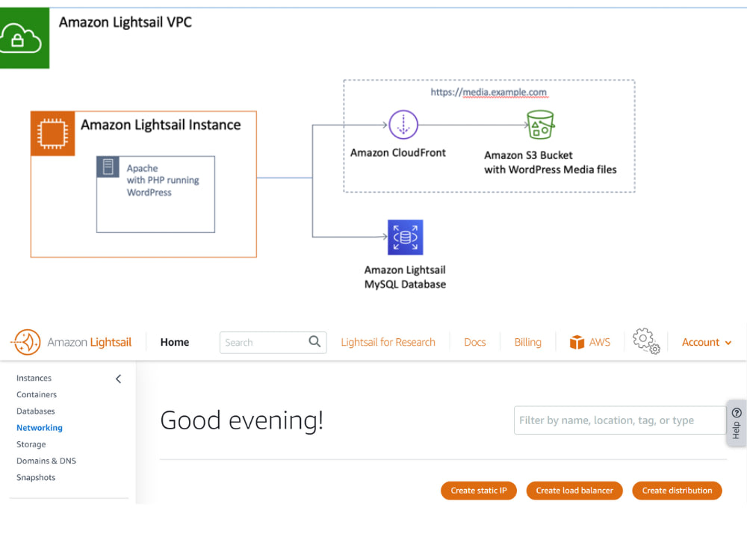Click the filter by name input field
Screen dimensions: 747x560
click(x=620, y=420)
